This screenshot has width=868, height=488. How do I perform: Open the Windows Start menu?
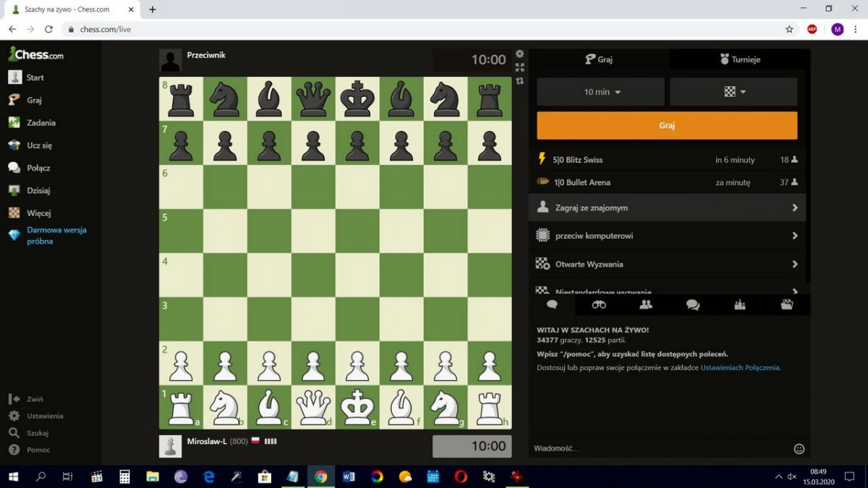(x=13, y=476)
